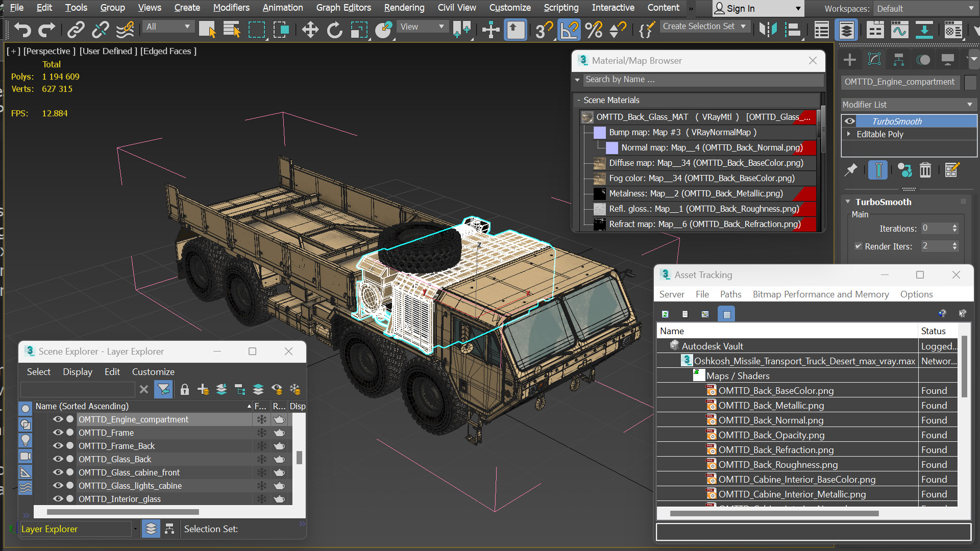
Task: Click the Bind to Space Warp icon
Action: point(125,30)
